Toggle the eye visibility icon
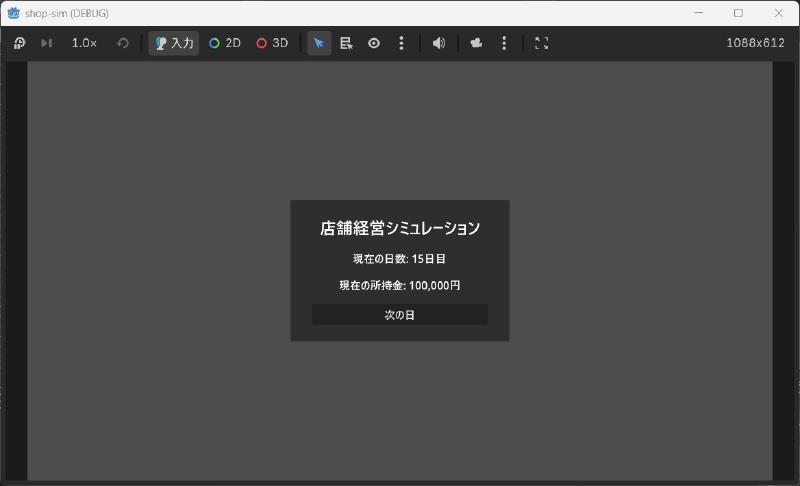 pyautogui.click(x=374, y=43)
